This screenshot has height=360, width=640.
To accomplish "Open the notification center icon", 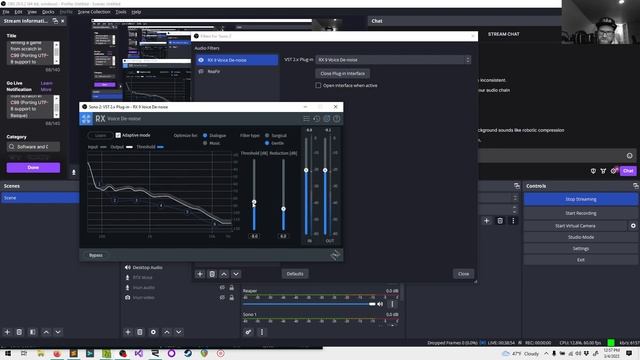I will [x=629, y=353].
